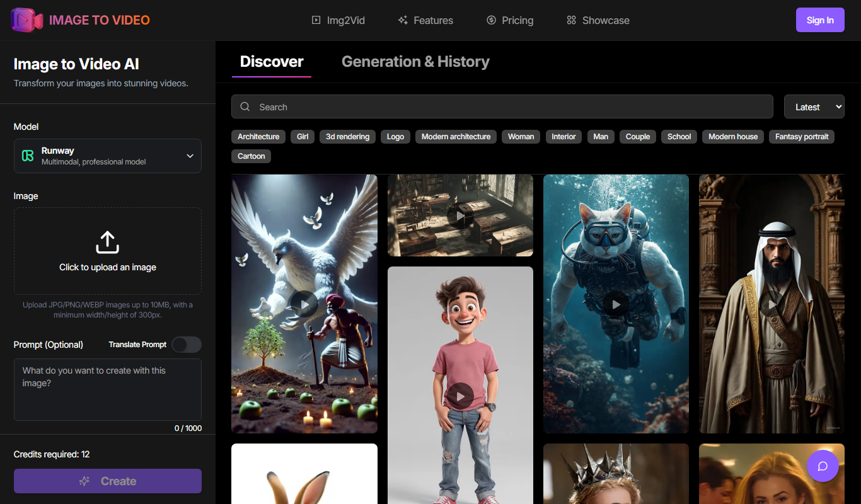Filter by the Modern architecture tag
Image resolution: width=861 pixels, height=504 pixels.
tap(456, 137)
